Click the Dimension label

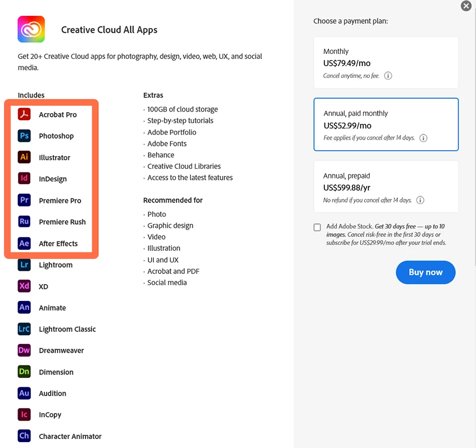pos(56,372)
